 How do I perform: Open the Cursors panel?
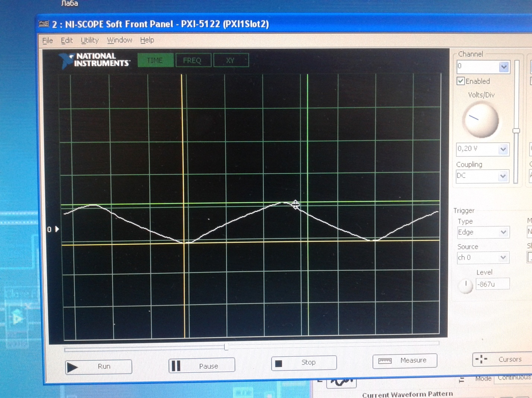point(502,359)
